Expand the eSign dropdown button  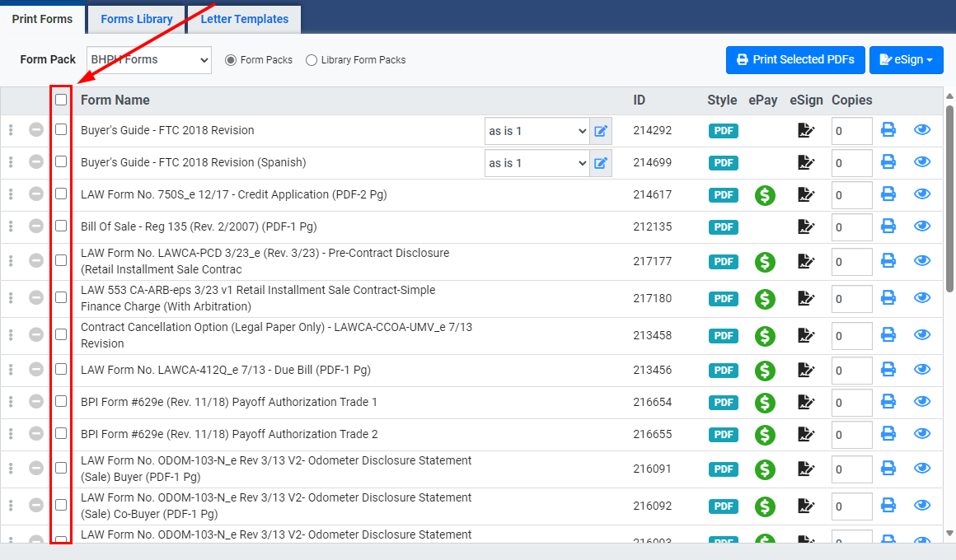click(x=906, y=60)
